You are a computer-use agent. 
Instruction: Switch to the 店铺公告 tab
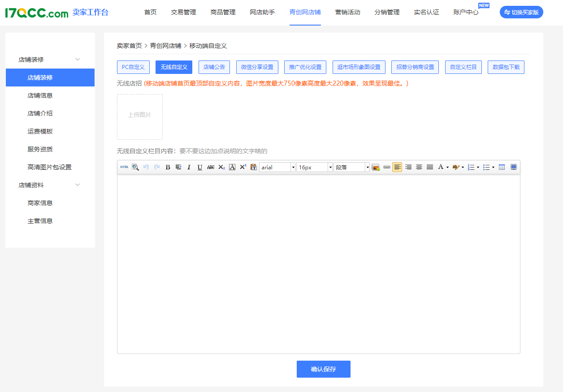[214, 67]
